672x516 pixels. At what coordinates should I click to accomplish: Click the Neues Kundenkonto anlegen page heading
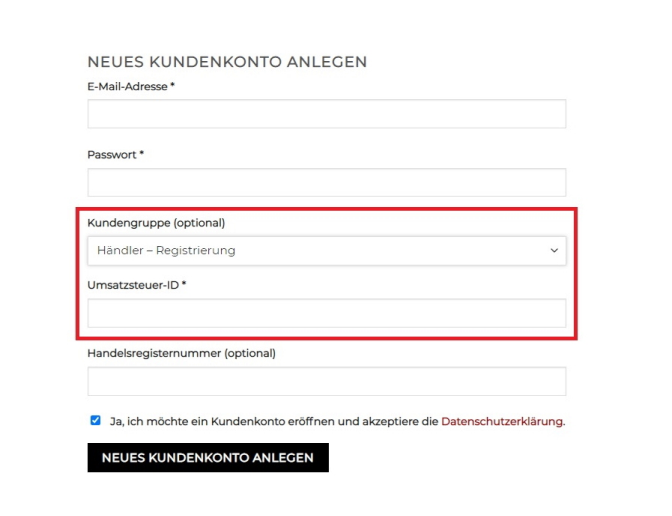pos(227,62)
